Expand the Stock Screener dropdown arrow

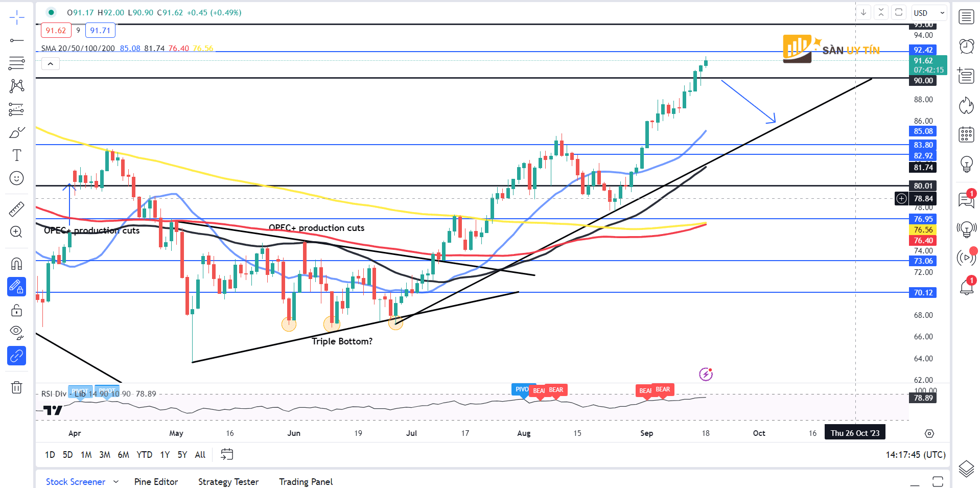(x=116, y=482)
